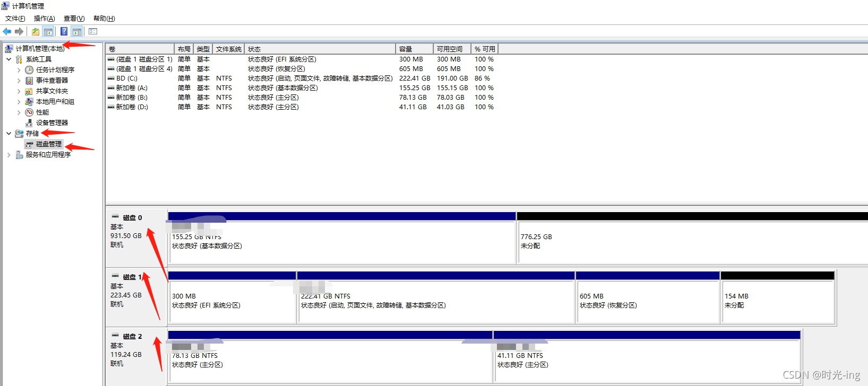Select the 磁盘 0 disk label
868x386 pixels.
[x=132, y=218]
